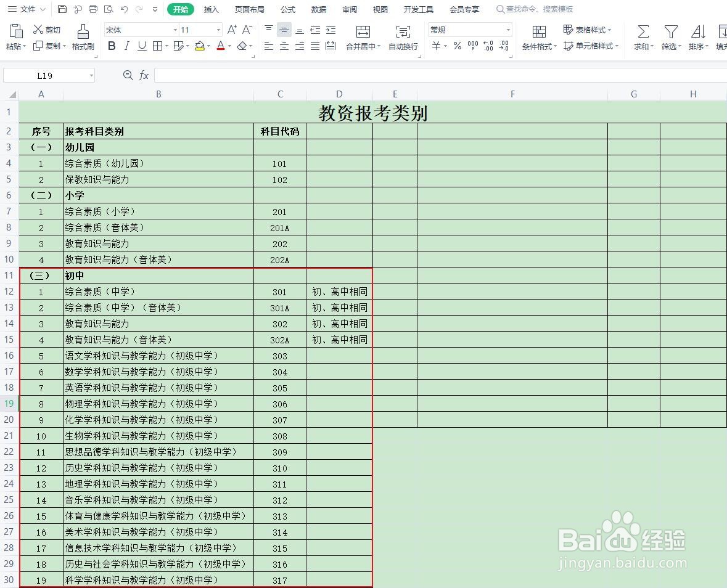The height and width of the screenshot is (588, 727).
Task: Toggle underline formatting
Action: click(141, 46)
